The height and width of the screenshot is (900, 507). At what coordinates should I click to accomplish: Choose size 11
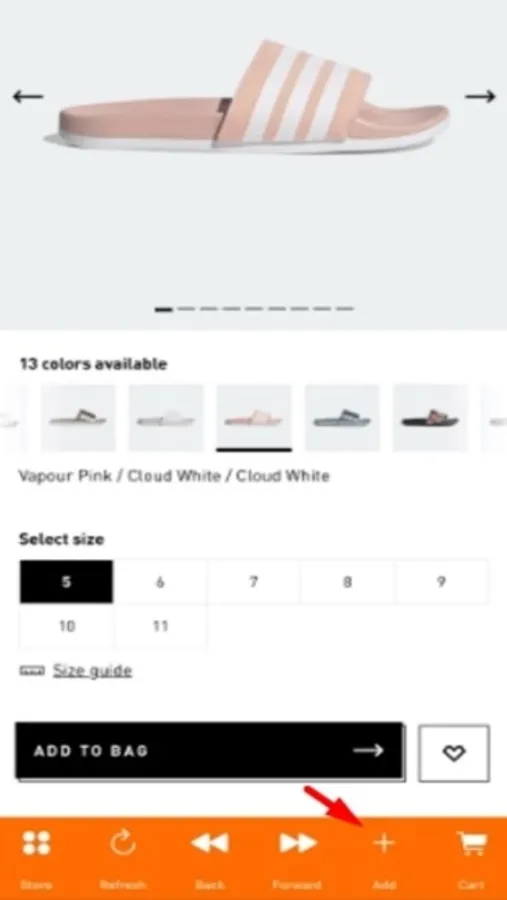(x=160, y=626)
